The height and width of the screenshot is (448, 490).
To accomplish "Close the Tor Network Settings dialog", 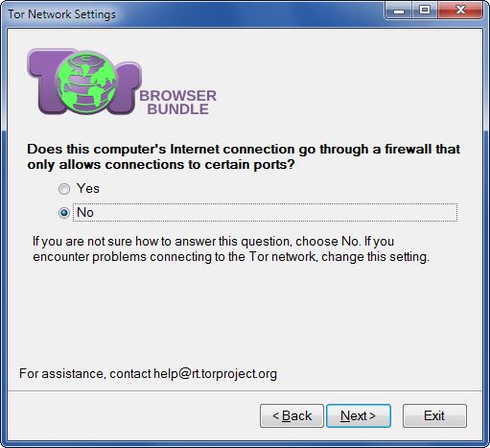I will (460, 11).
